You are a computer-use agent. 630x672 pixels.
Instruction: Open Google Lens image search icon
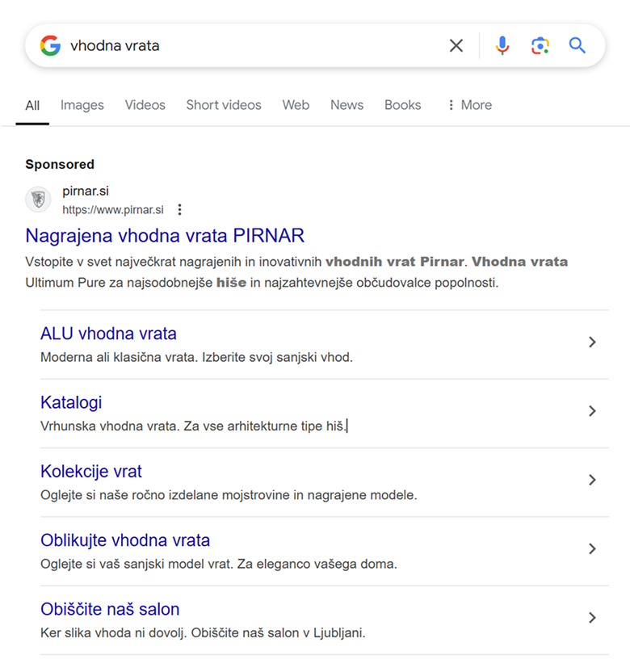coord(540,45)
